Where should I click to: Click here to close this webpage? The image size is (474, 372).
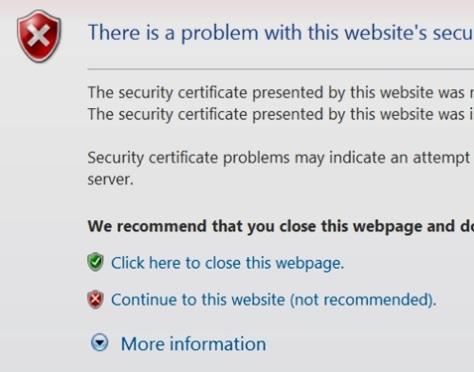point(227,263)
